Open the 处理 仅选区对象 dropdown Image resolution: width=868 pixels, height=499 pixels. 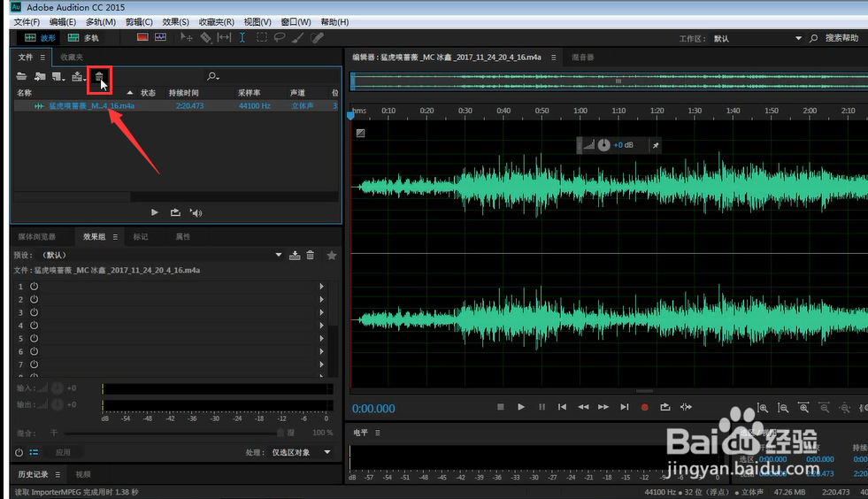point(301,452)
